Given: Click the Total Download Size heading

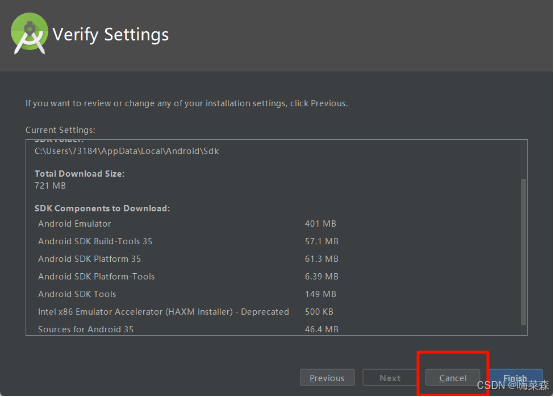Looking at the screenshot, I should click(79, 174).
